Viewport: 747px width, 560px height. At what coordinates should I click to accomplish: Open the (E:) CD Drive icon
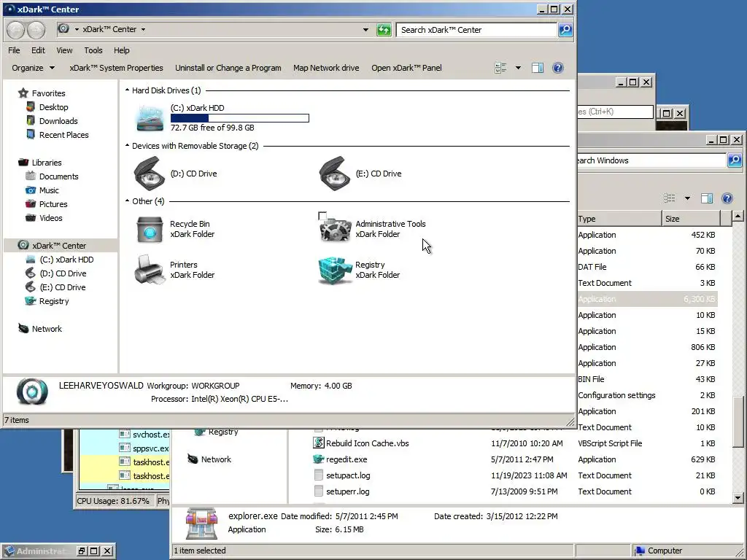coord(335,174)
